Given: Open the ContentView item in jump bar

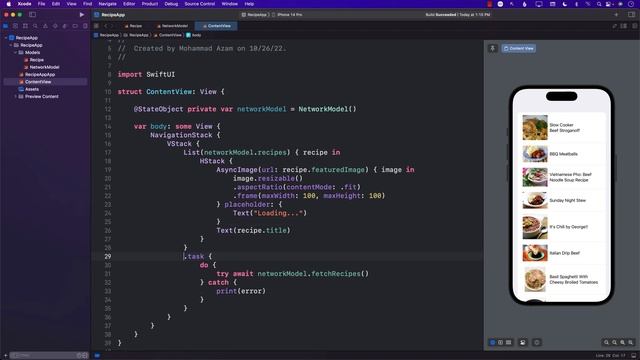Looking at the screenshot, I should pos(167,35).
